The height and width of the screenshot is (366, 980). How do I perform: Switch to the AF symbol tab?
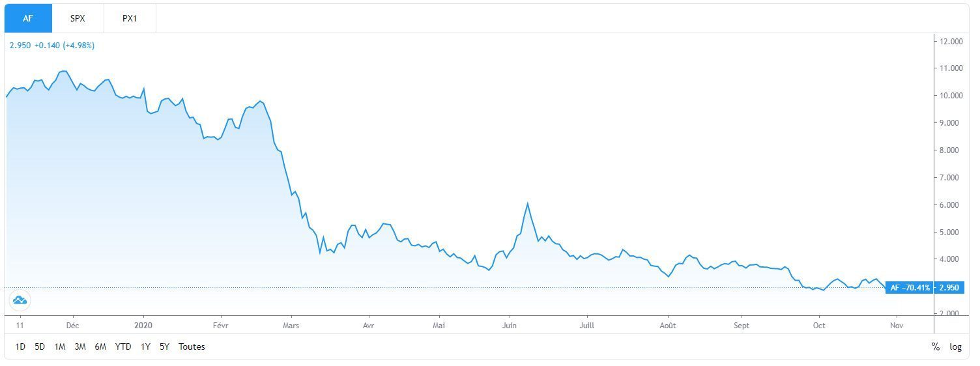tap(28, 18)
